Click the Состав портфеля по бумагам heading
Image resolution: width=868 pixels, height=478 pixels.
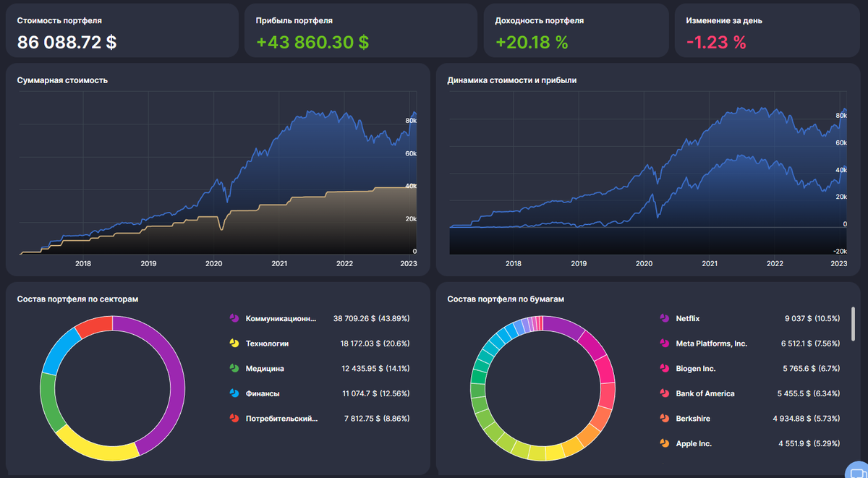click(x=506, y=299)
